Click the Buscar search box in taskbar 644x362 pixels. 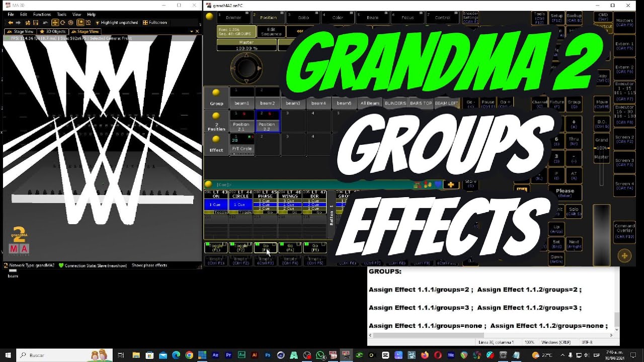coord(65,355)
